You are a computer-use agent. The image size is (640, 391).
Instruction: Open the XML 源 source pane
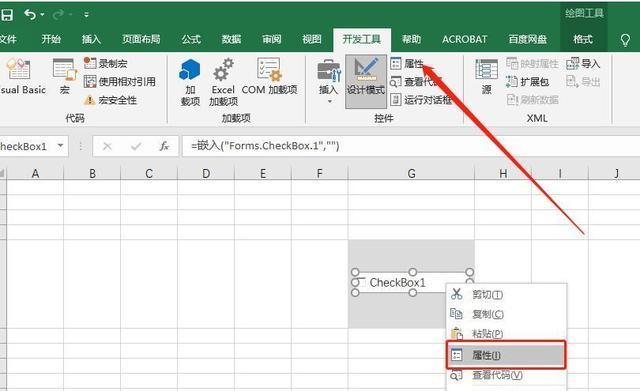[x=486, y=76]
